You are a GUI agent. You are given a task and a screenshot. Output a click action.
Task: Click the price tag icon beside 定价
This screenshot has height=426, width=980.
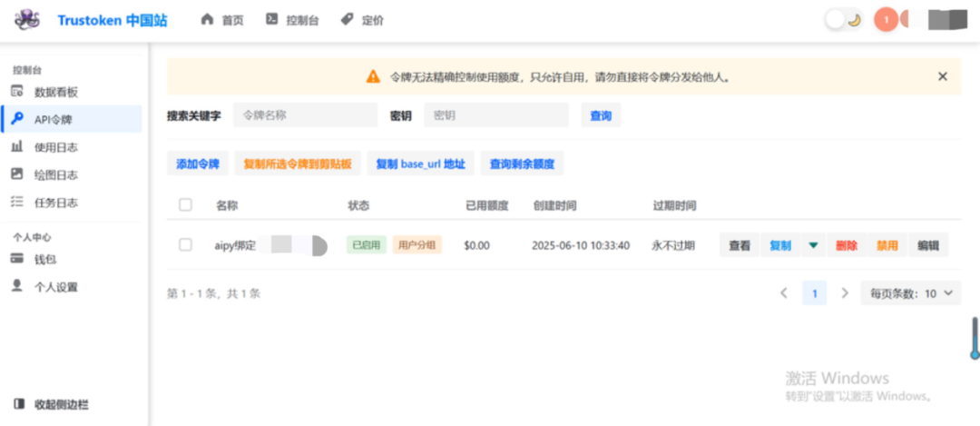point(347,19)
